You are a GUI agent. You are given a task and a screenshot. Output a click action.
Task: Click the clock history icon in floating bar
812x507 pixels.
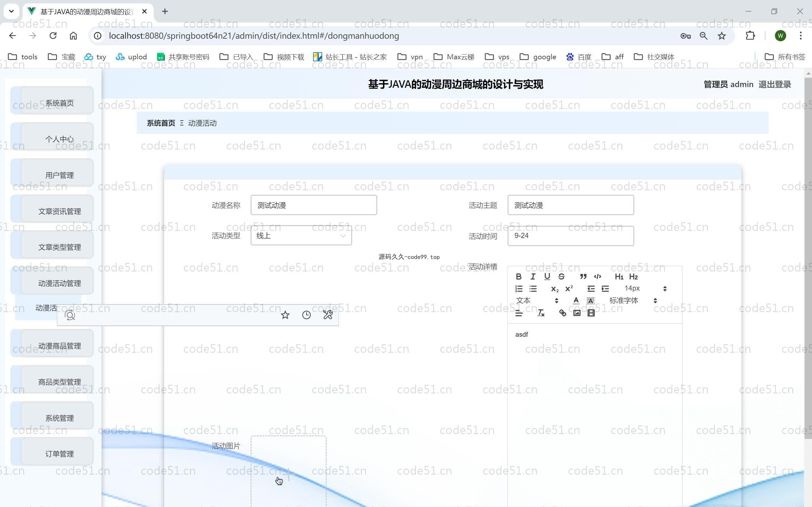click(x=306, y=315)
